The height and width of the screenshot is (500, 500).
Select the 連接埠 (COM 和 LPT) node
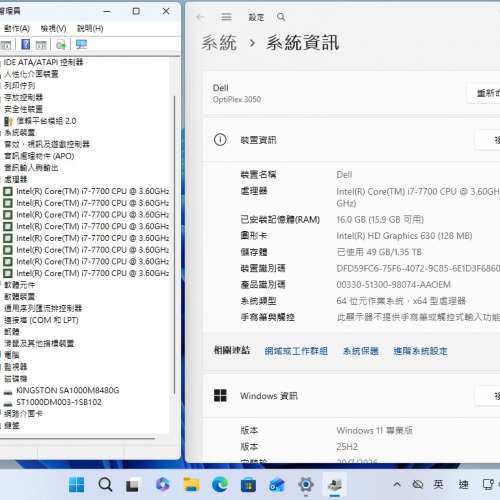(x=41, y=320)
